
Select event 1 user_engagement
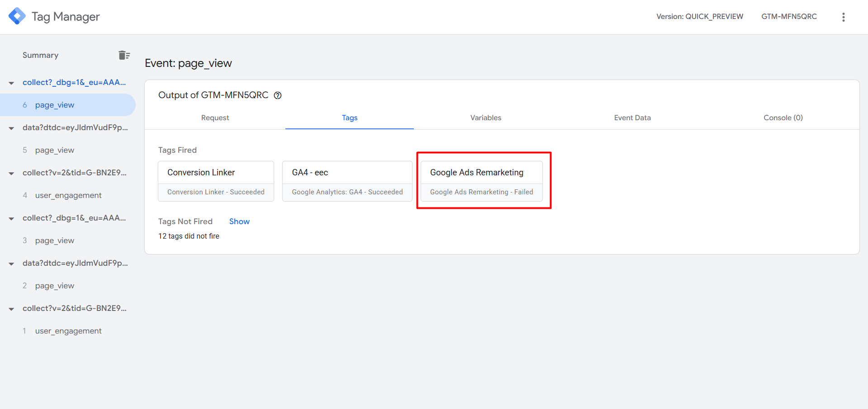point(68,331)
